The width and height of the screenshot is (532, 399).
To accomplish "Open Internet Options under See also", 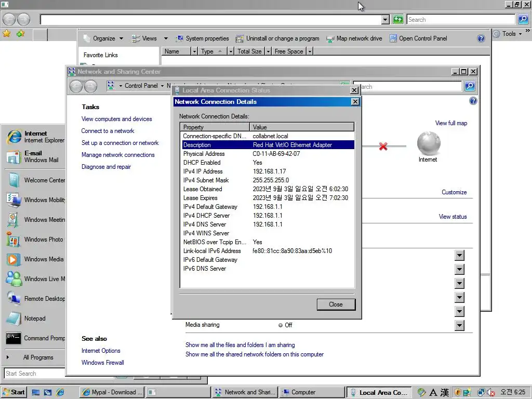I will click(x=100, y=351).
